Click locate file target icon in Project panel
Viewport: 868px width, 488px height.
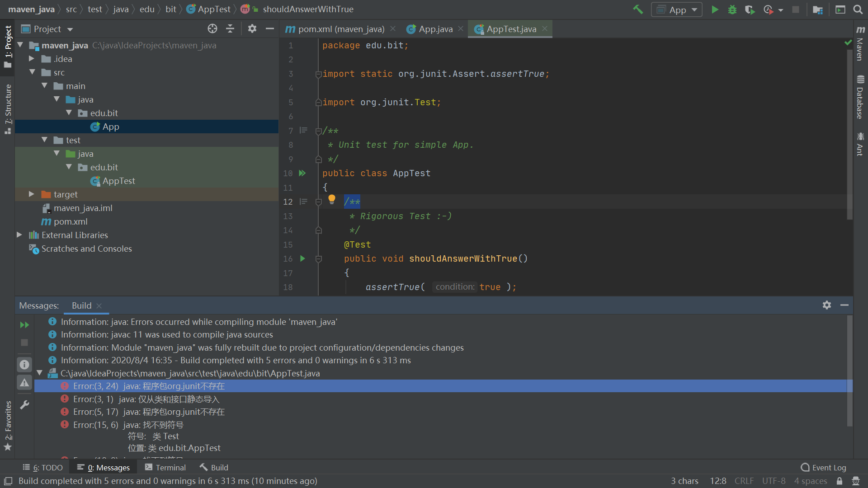click(x=212, y=29)
